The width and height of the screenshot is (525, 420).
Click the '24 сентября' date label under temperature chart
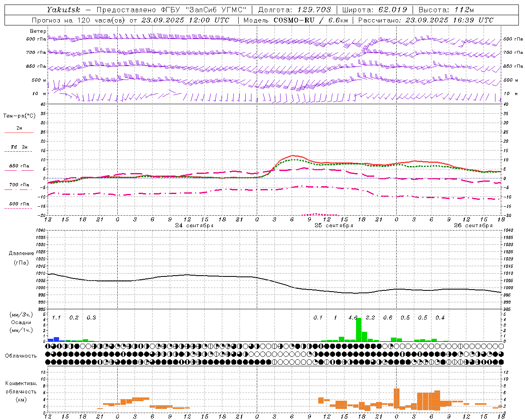[194, 226]
